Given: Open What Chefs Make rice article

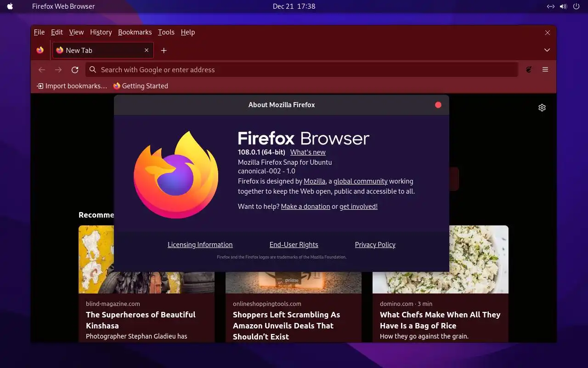Looking at the screenshot, I should tap(440, 320).
